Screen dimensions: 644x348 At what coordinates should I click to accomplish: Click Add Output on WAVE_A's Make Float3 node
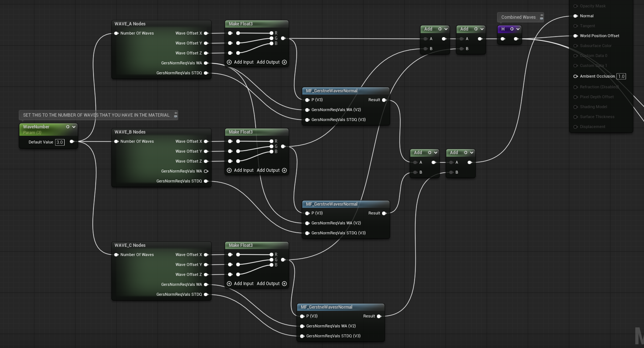click(272, 62)
